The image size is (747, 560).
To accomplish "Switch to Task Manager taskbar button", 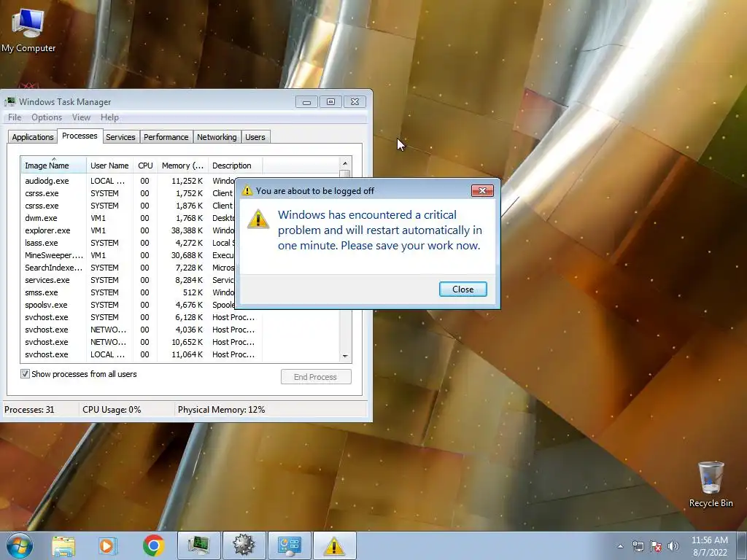I will pyautogui.click(x=198, y=546).
